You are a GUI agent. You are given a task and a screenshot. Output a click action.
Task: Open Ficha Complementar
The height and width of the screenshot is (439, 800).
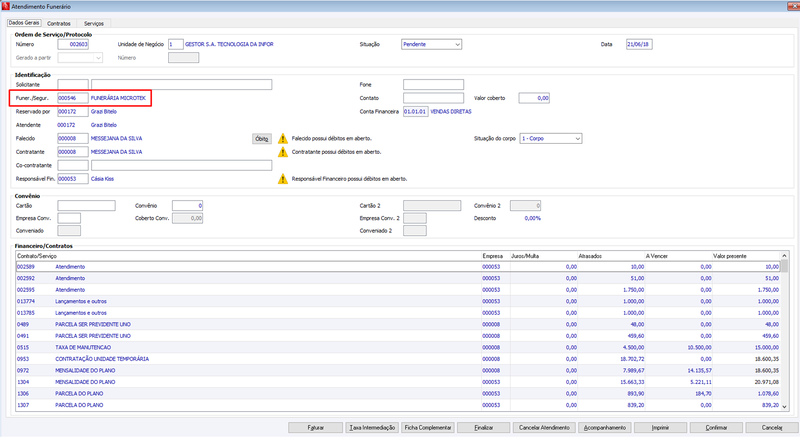click(428, 427)
